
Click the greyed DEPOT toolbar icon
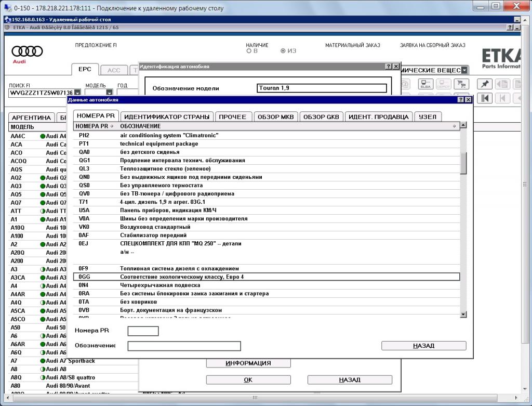point(443,84)
